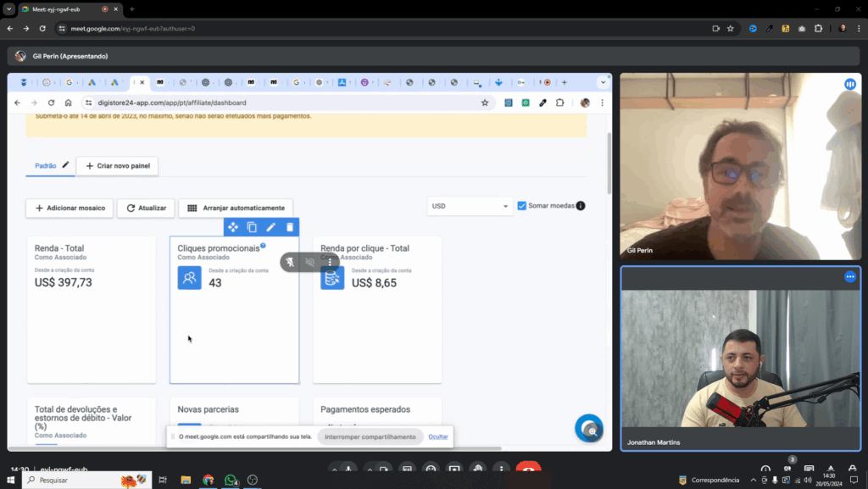Click the duplicate tile icon
Image resolution: width=868 pixels, height=489 pixels.
coord(252,227)
